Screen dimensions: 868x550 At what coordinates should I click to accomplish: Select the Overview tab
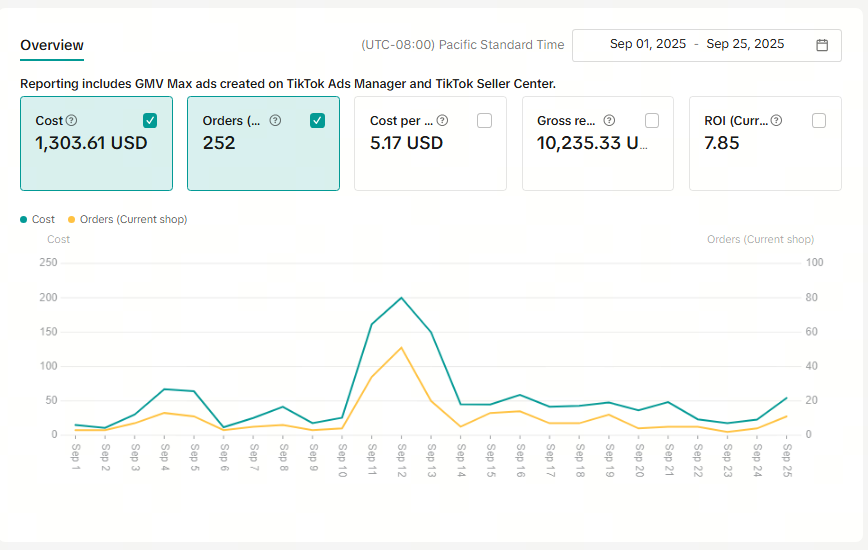52,45
